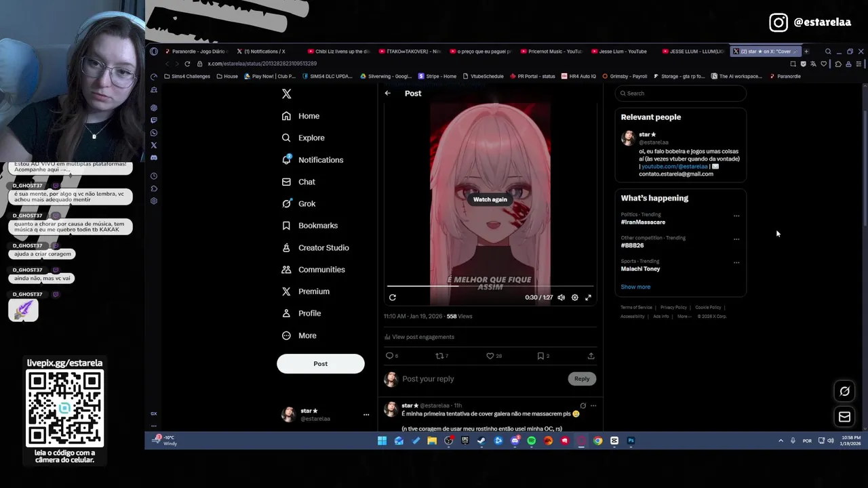Like the post with heart icon
Viewport: 868px width, 488px height.
click(494, 356)
